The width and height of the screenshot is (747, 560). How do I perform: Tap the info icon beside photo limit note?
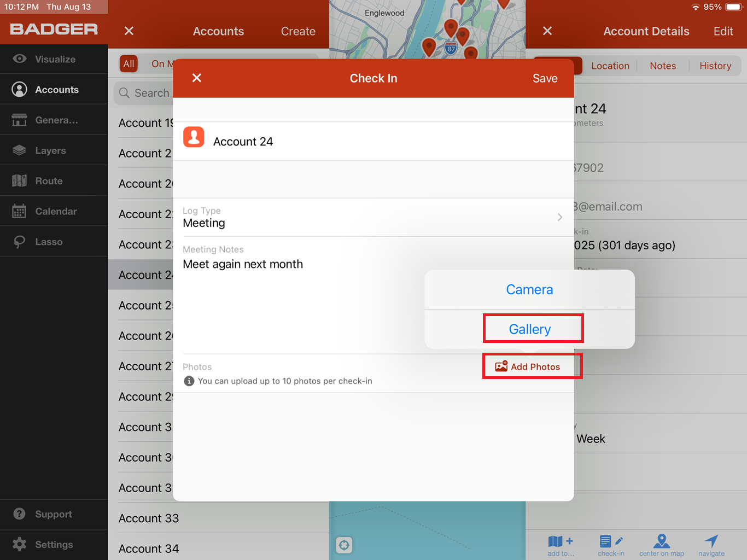point(189,381)
